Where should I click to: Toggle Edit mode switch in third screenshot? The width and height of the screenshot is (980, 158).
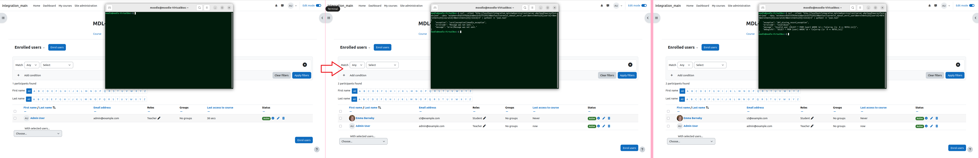[972, 6]
